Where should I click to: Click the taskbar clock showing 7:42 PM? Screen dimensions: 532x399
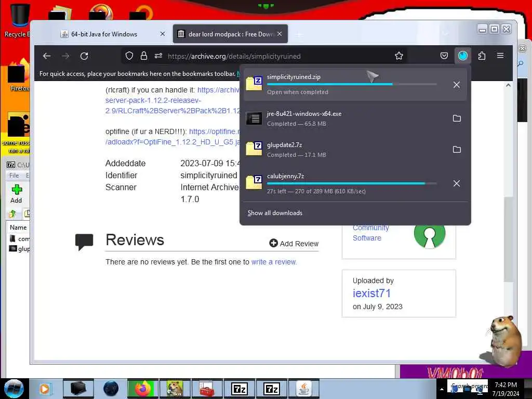[x=506, y=389]
